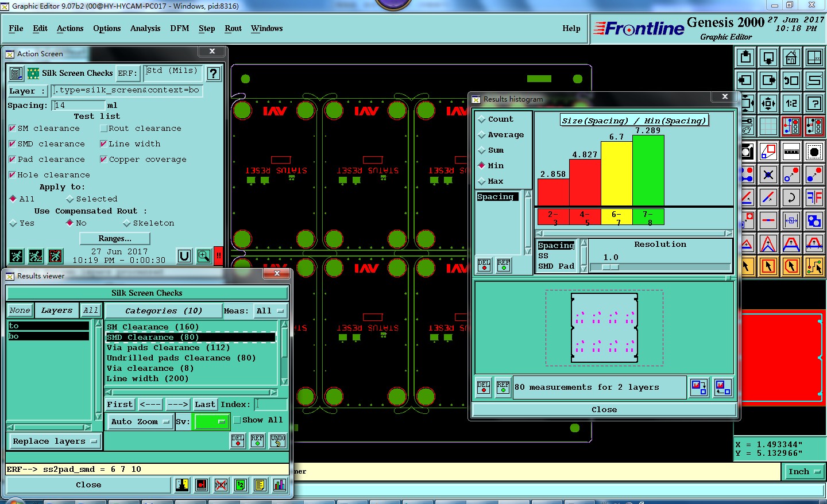Open the Inch units dropdown
827x504 pixels.
tap(805, 471)
